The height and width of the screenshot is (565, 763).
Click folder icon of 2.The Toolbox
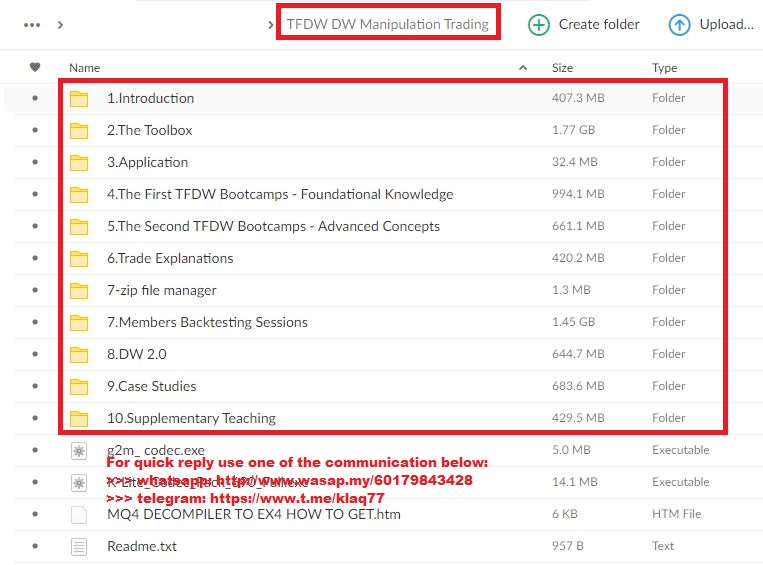(79, 131)
